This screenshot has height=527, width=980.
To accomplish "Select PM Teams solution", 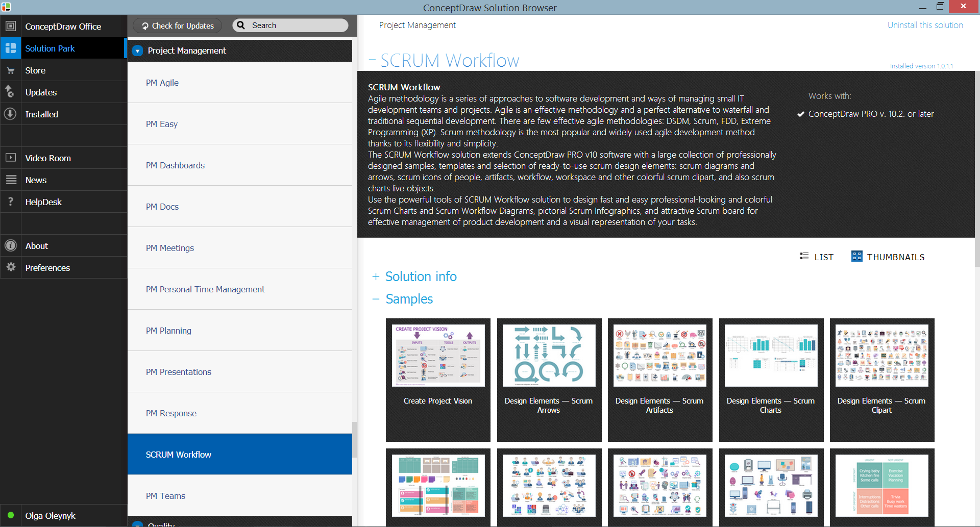I will 239,496.
